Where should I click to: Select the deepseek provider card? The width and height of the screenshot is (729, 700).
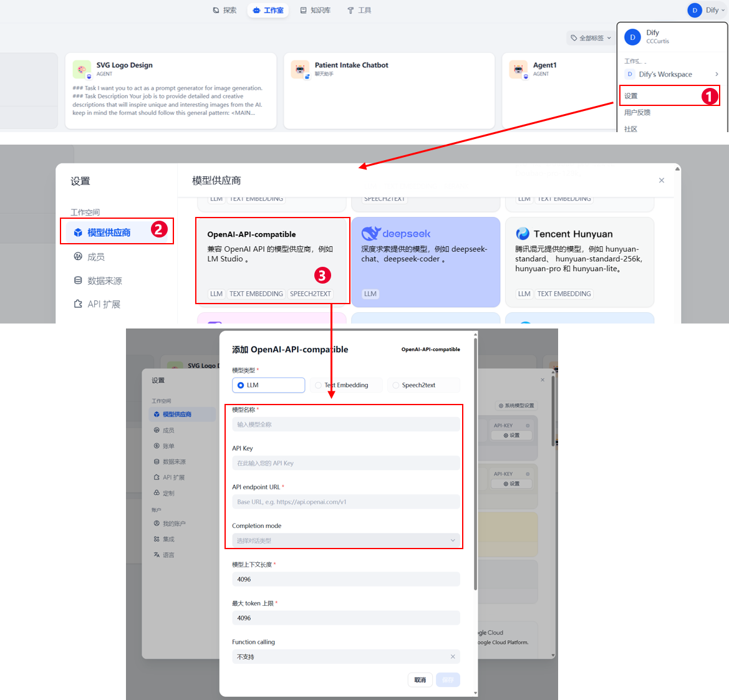point(426,262)
